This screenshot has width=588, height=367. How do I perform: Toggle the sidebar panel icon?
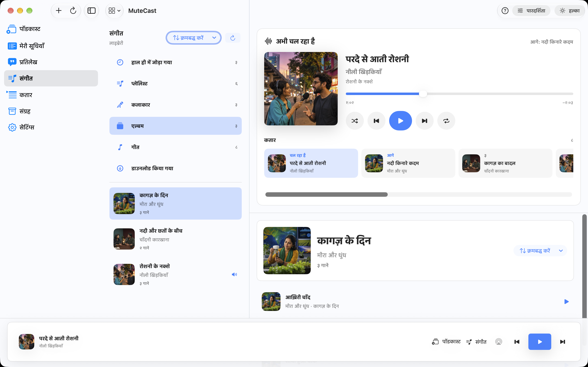pyautogui.click(x=91, y=11)
